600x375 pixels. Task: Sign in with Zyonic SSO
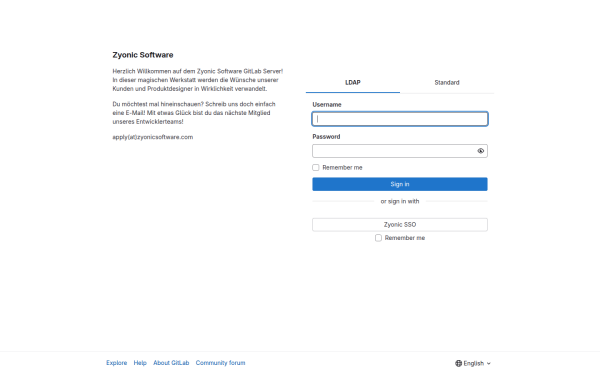point(400,225)
